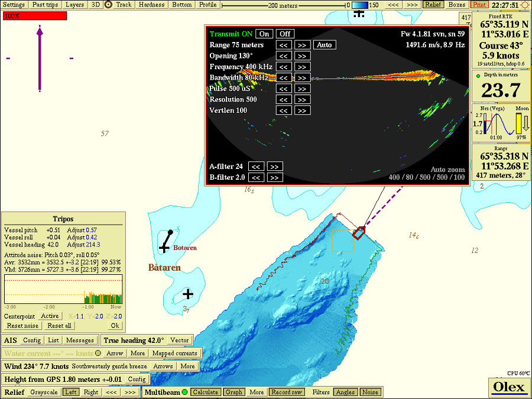Click the red vessel marker on chart

358,232
